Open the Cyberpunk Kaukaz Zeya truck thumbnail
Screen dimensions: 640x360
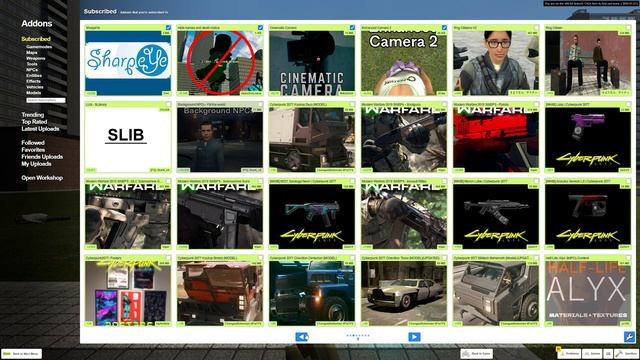tap(312, 140)
